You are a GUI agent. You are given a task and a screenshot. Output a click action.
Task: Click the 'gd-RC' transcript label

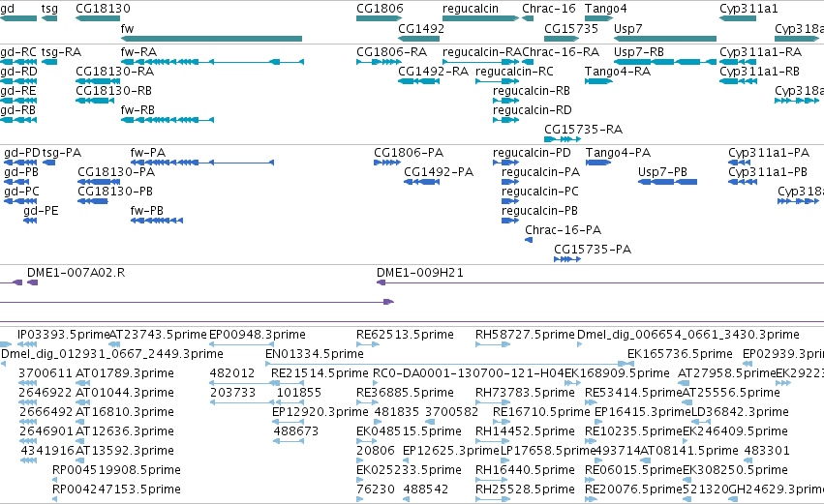pyautogui.click(x=18, y=52)
